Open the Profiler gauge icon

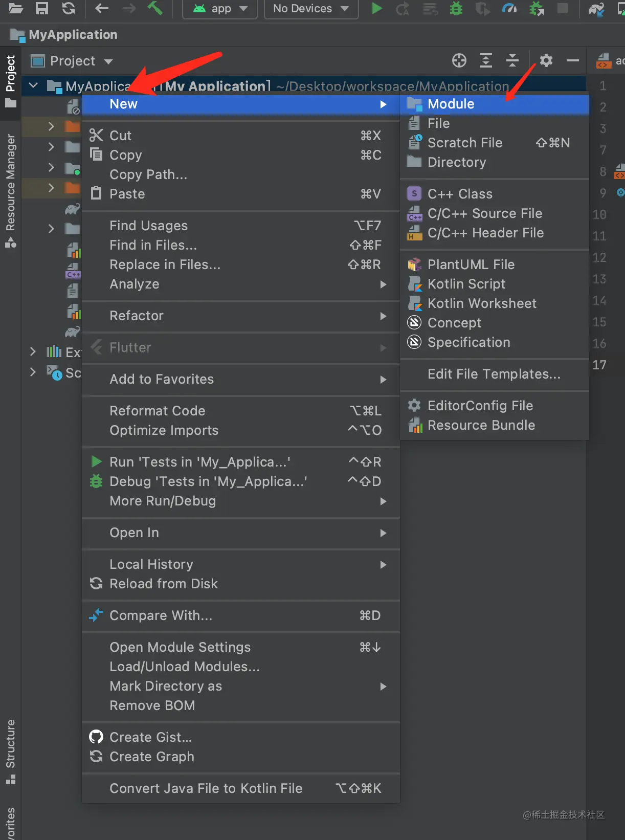point(509,8)
